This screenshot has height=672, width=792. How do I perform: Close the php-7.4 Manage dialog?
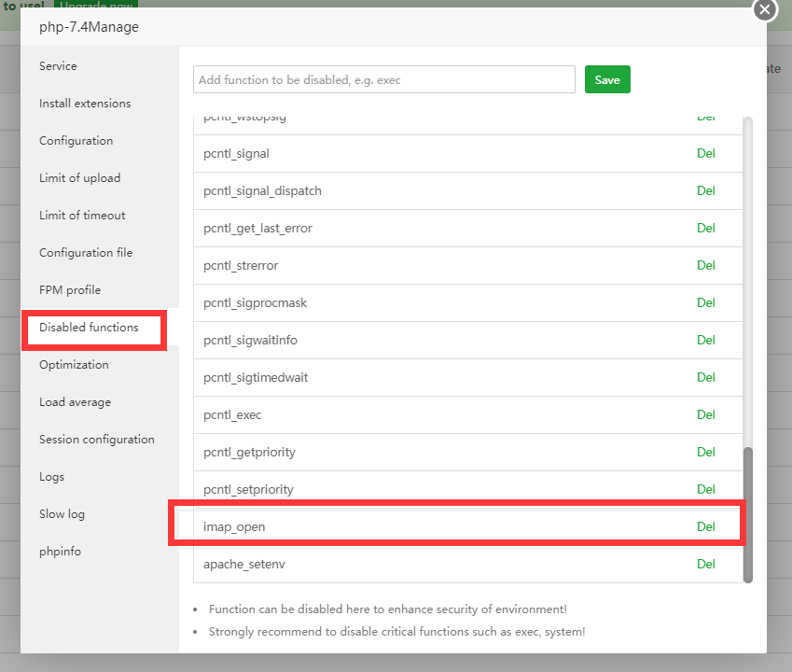pos(765,9)
